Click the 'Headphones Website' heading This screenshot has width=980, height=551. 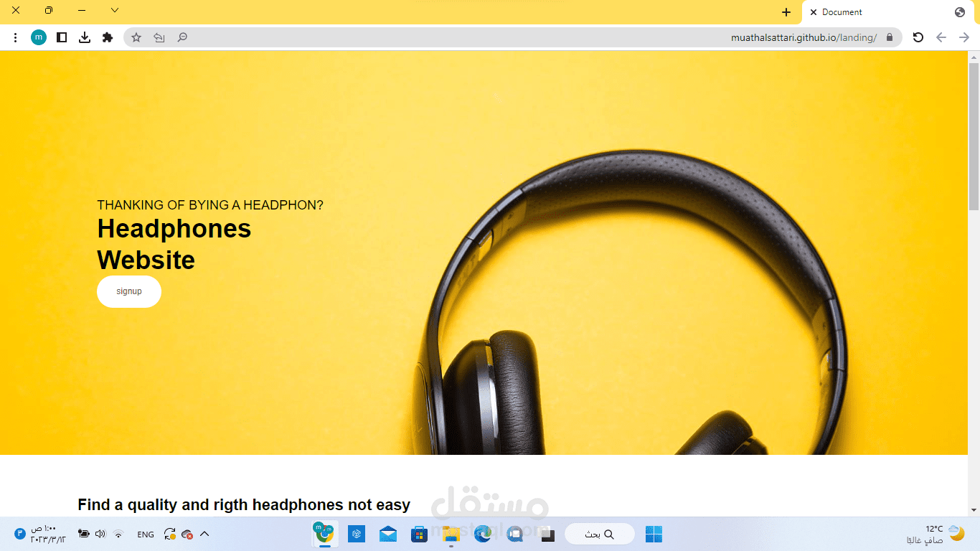pyautogui.click(x=174, y=244)
